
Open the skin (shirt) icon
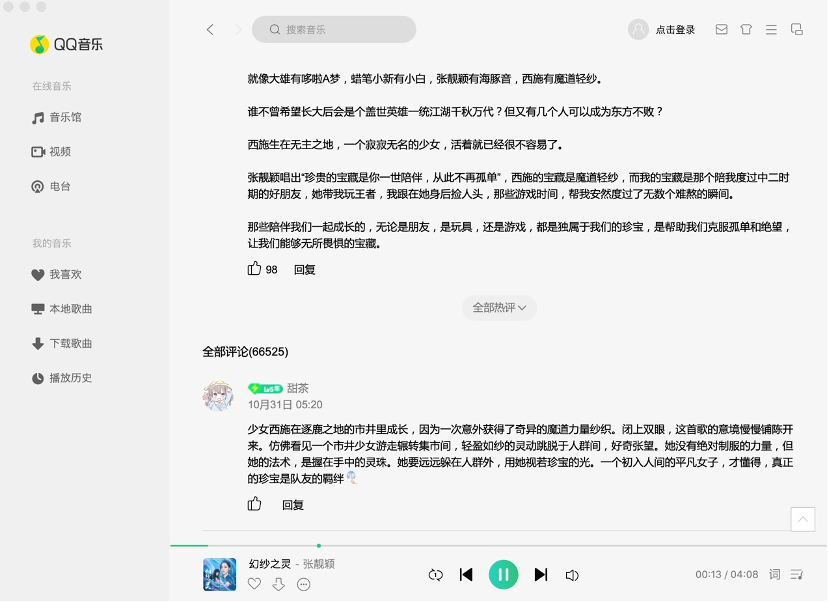pos(746,30)
